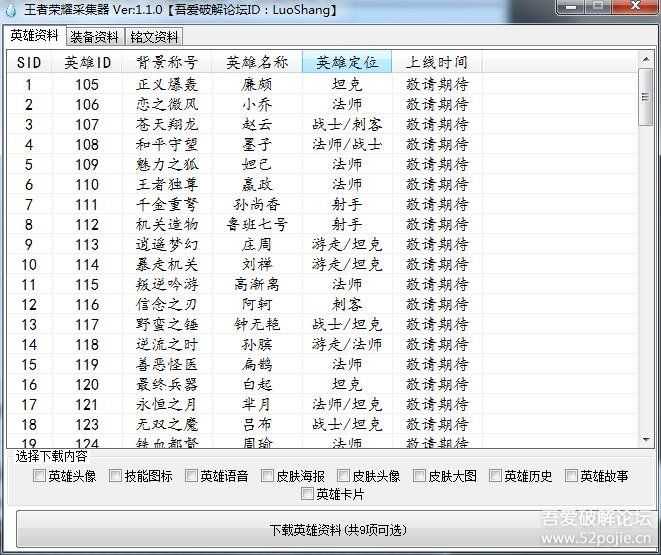
Task: Maximize the 王者荣耀采集器 window
Action: (599, 6)
